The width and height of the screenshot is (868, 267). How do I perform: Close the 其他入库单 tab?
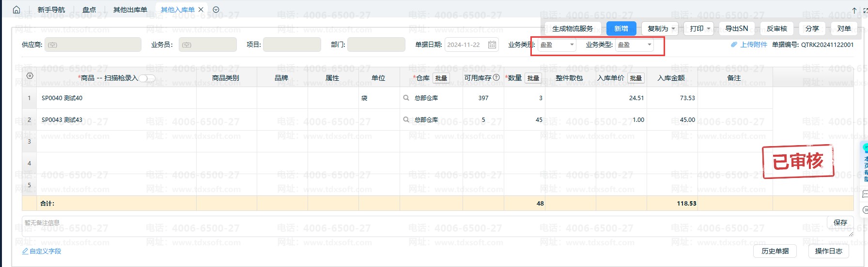[201, 10]
